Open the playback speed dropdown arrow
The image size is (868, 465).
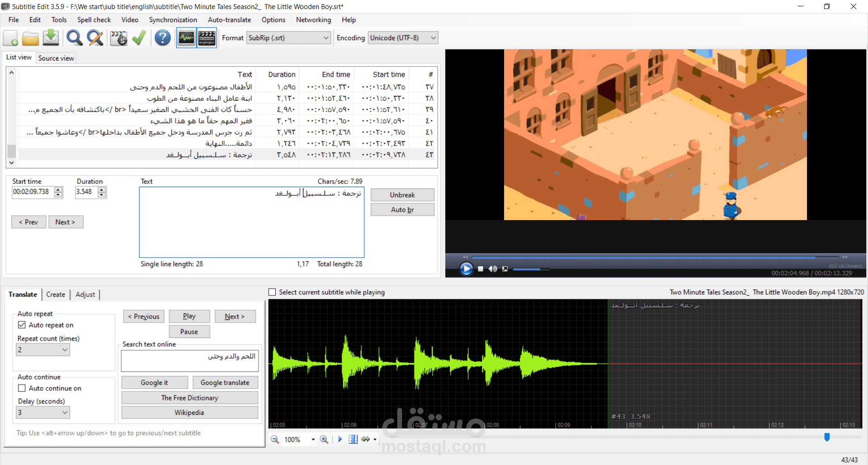pyautogui.click(x=375, y=439)
